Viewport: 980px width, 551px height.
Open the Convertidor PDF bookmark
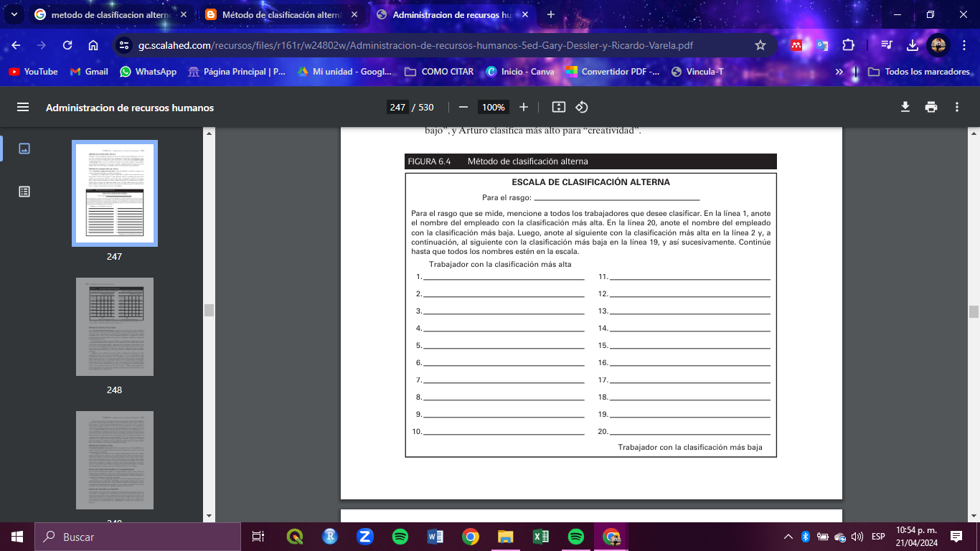click(x=613, y=72)
